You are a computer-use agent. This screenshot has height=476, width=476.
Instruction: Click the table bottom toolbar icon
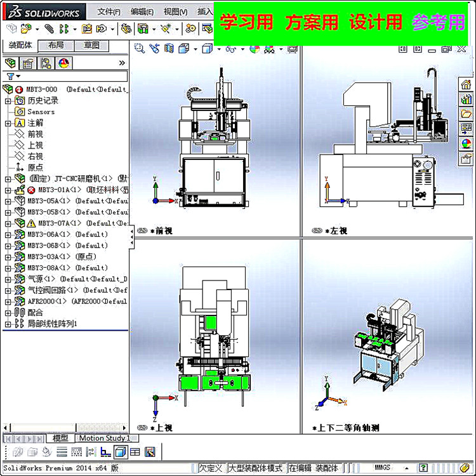(x=135, y=453)
